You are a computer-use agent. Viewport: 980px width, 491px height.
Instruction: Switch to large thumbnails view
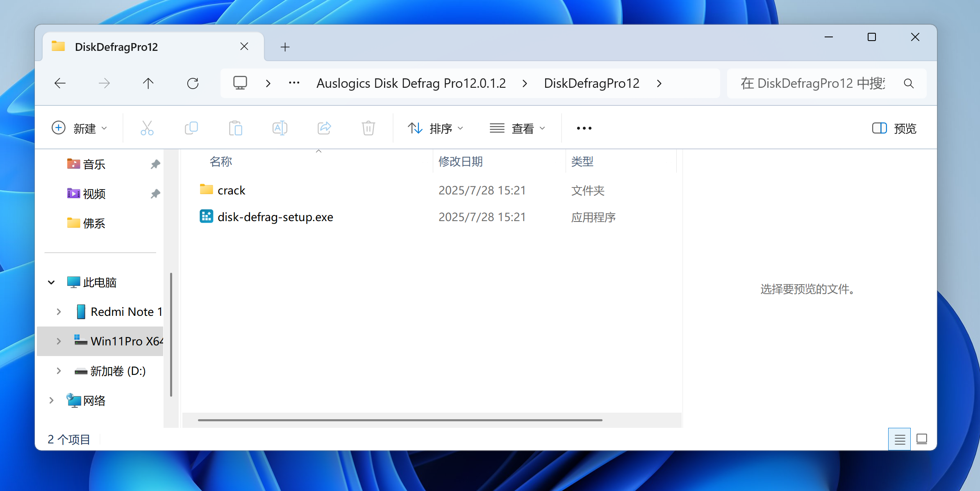click(x=922, y=439)
